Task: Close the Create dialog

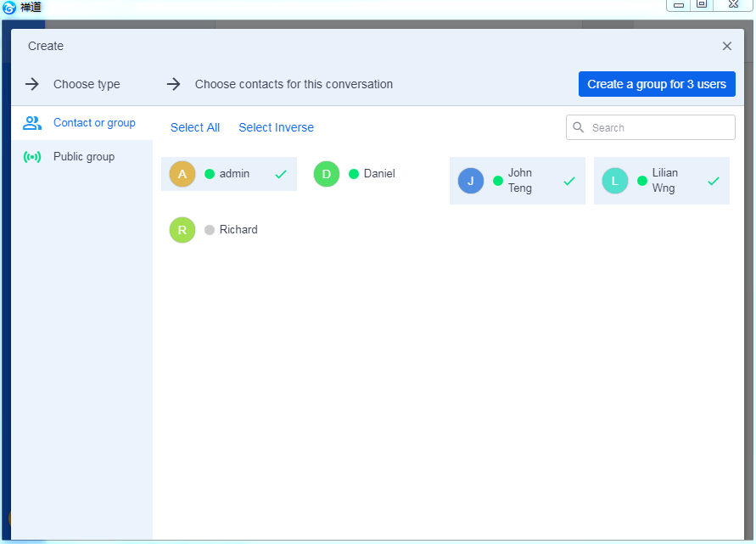Action: [x=727, y=47]
